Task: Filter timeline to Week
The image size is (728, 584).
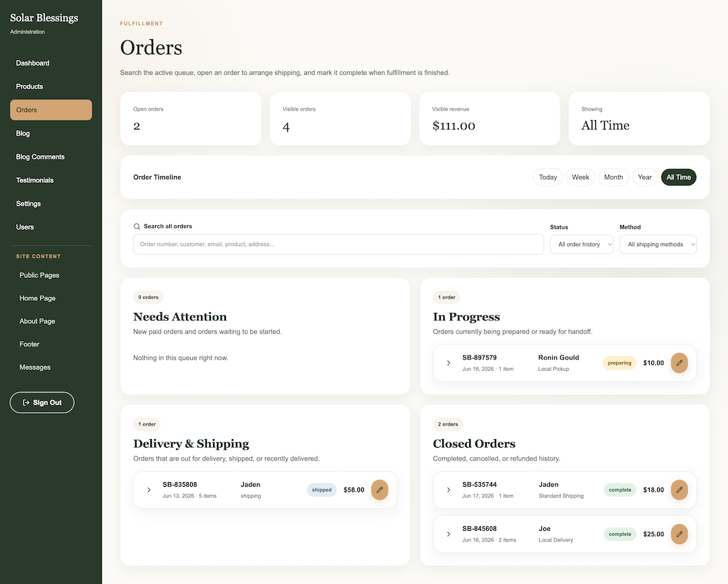Action: [x=580, y=177]
